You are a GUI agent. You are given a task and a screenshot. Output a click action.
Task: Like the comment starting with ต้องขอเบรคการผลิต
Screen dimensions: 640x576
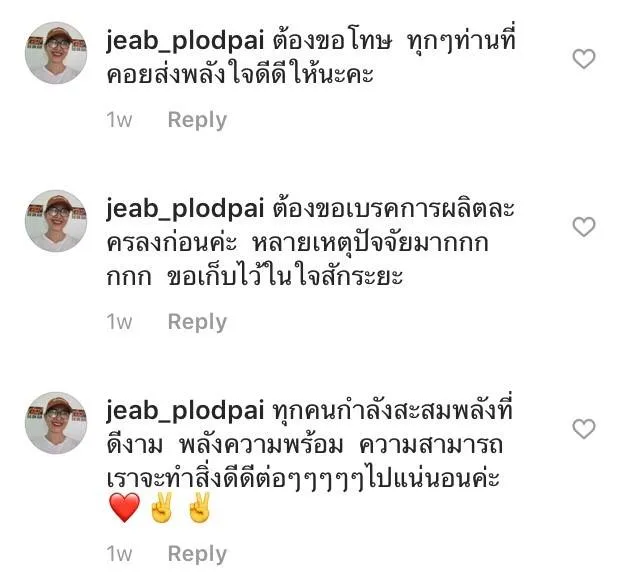pos(584,227)
